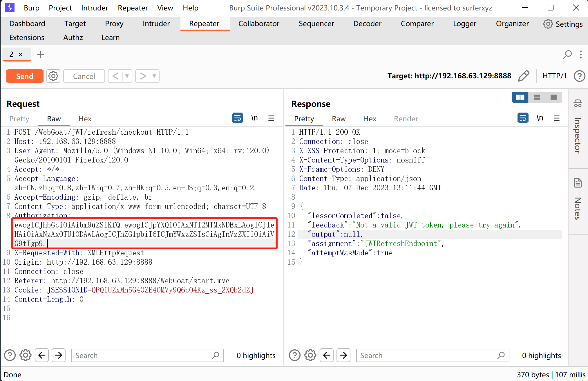
Task: Select top-bottom split layout view
Action: [x=537, y=97]
